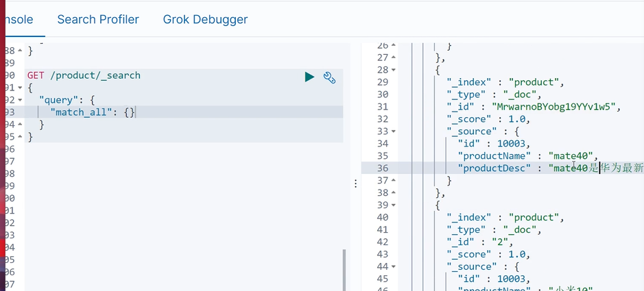Click "_type" : "_doc" on line 30

click(x=494, y=94)
